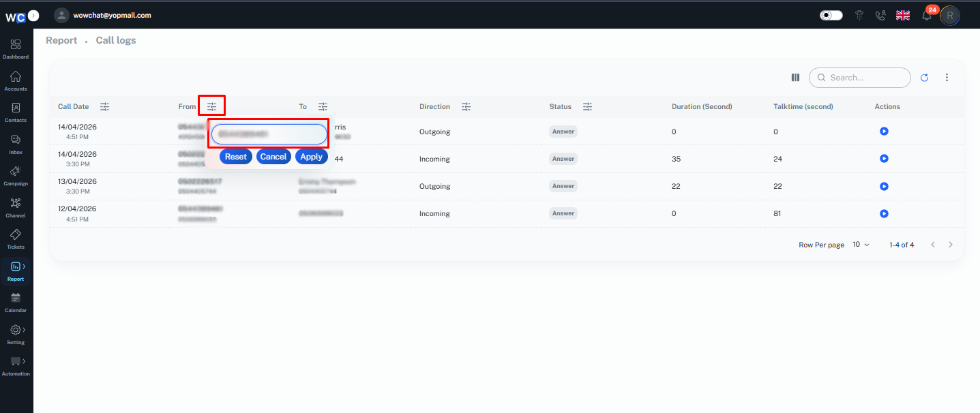Click duration value 35

(676, 159)
